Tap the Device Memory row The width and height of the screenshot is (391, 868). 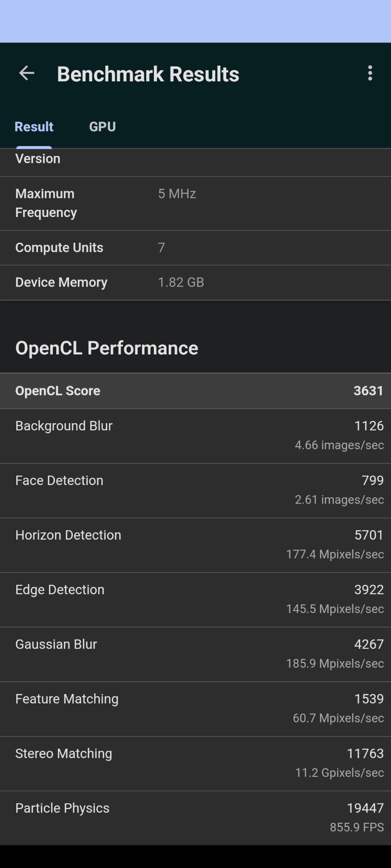click(x=195, y=282)
